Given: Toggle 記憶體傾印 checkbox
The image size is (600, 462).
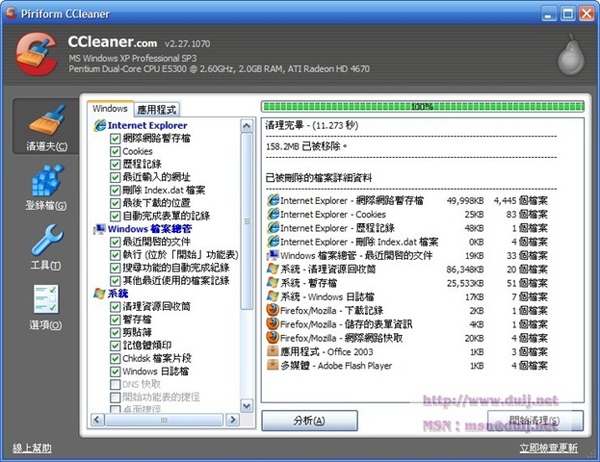Looking at the screenshot, I should coord(115,346).
